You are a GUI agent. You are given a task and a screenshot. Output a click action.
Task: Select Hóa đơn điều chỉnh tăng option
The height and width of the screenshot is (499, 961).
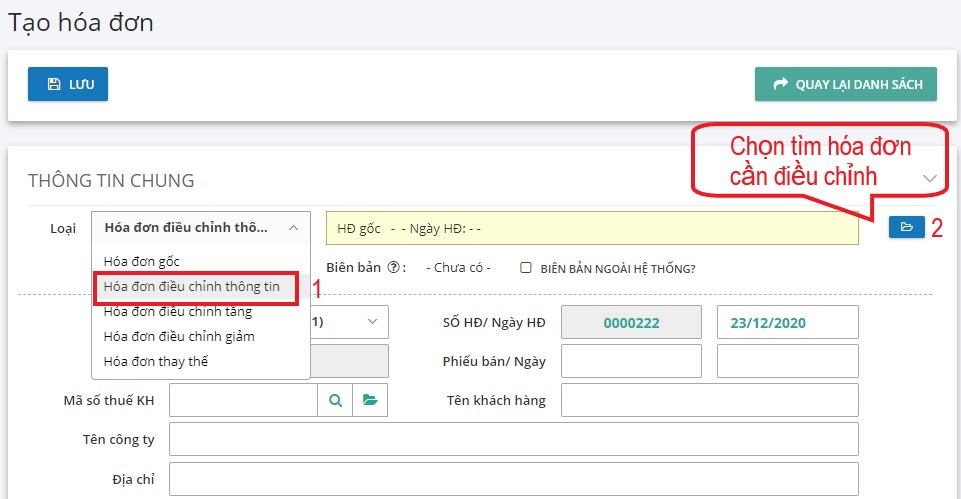[x=177, y=312]
